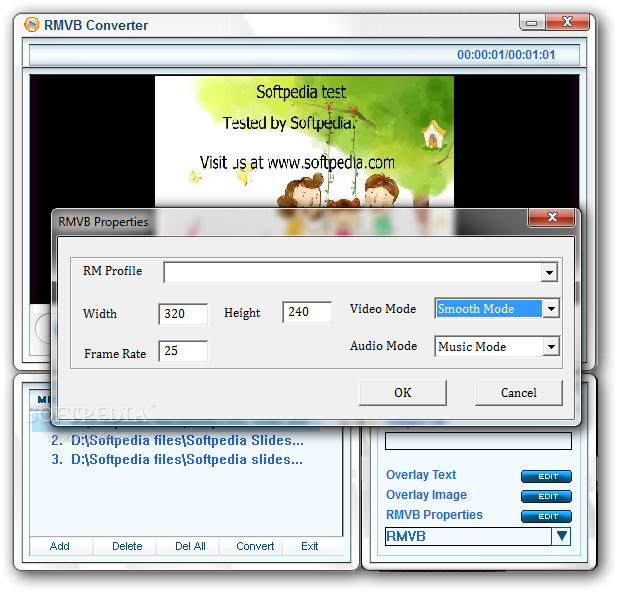Image resolution: width=618 pixels, height=592 pixels.
Task: Click the RMVB Converter title bar icon
Action: click(x=32, y=25)
